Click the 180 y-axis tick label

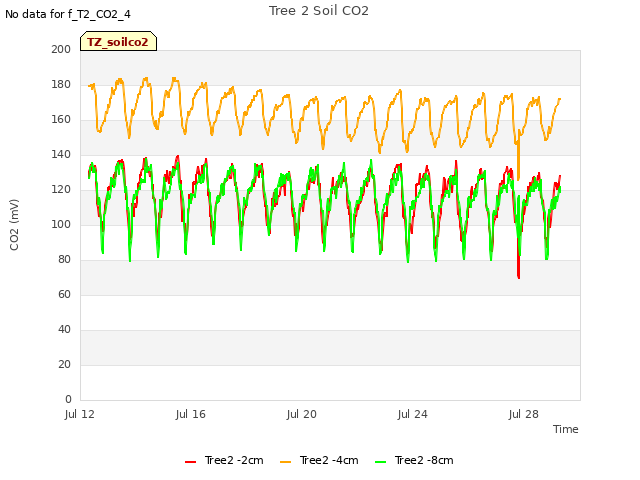(61, 84)
